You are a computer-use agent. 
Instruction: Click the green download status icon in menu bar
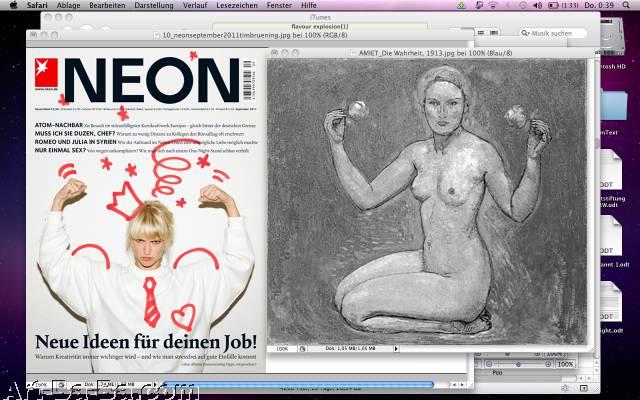pos(462,5)
